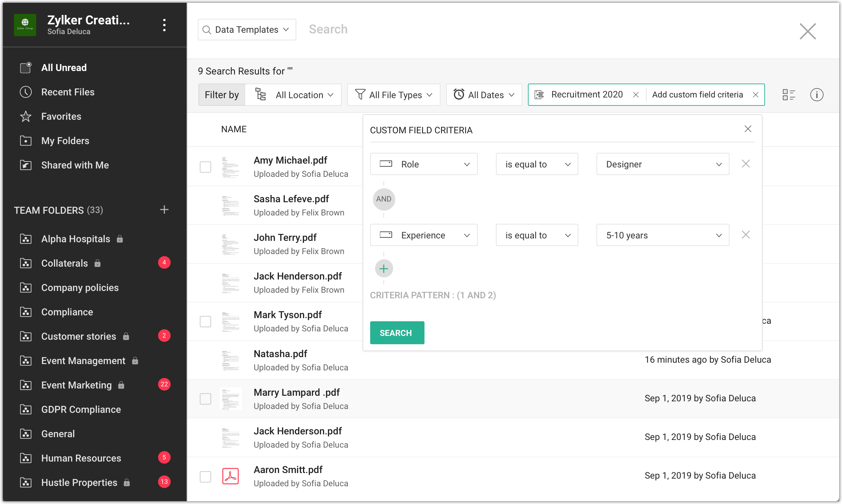Open Shared with Me section
The height and width of the screenshot is (504, 842).
click(x=75, y=165)
